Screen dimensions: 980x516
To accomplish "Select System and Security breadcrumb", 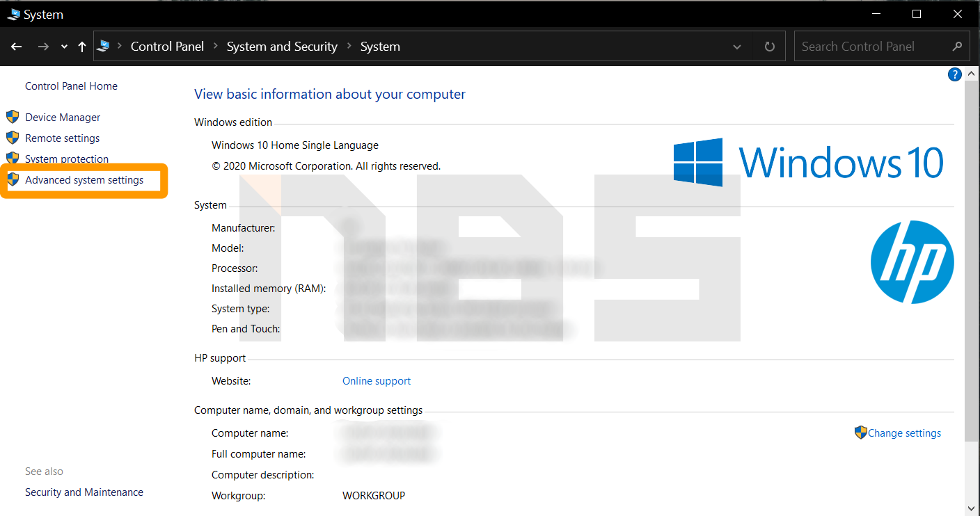I will [282, 47].
